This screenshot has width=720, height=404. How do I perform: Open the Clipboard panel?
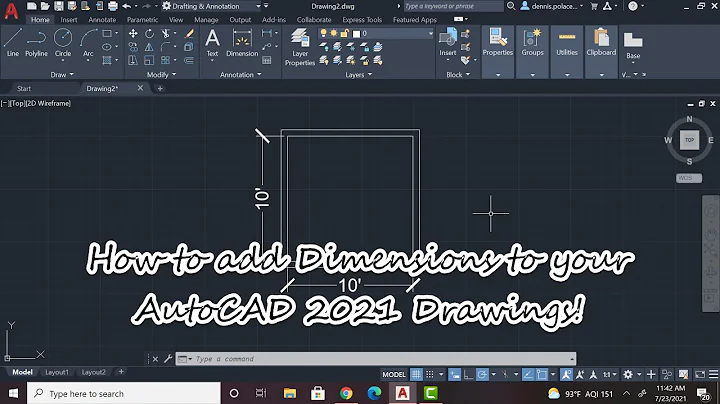tap(601, 42)
